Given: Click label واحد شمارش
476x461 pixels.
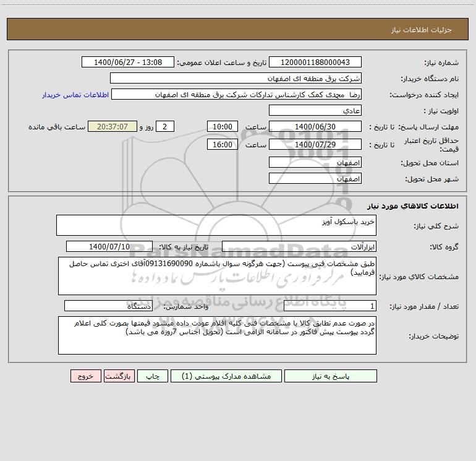Looking at the screenshot, I should 186,307.
